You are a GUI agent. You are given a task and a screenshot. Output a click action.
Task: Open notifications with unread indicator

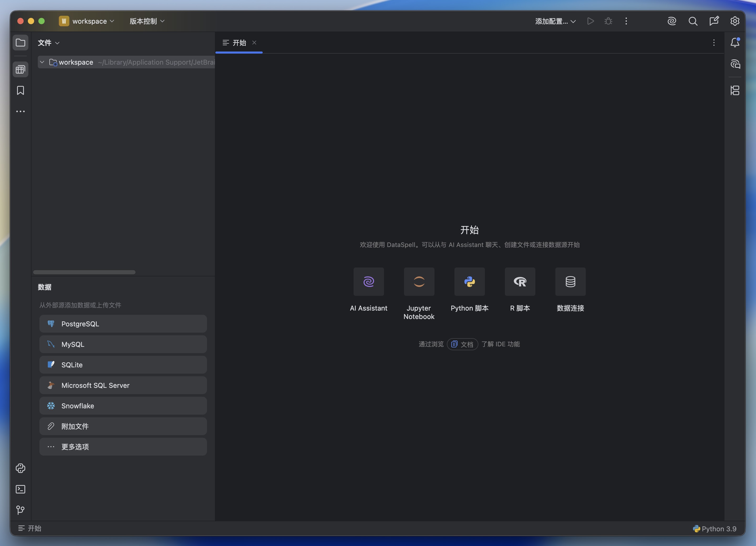click(x=735, y=42)
